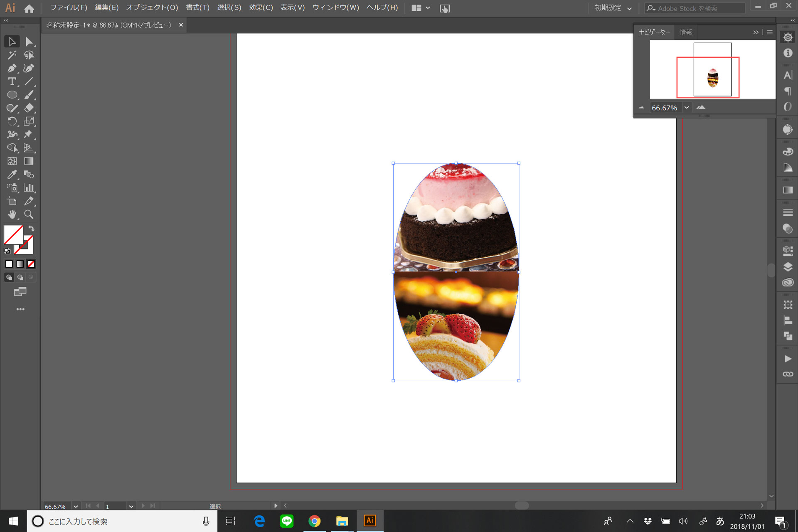Screen dimensions: 798x532
Task: Click Adobe Stock search input field
Action: [x=698, y=7]
